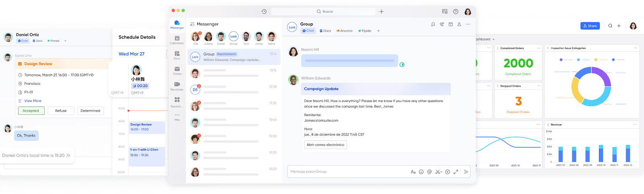Click the Determined button
The height and width of the screenshot is (194, 644).
tap(90, 111)
